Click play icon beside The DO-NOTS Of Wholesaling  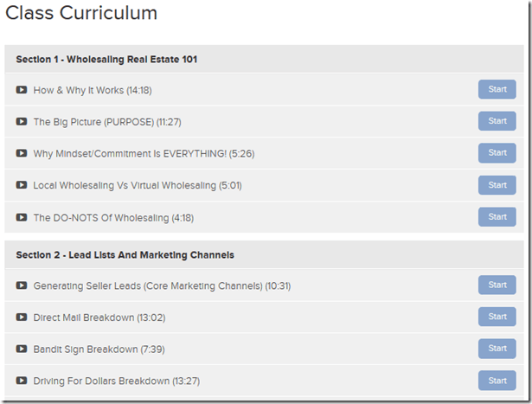click(22, 218)
